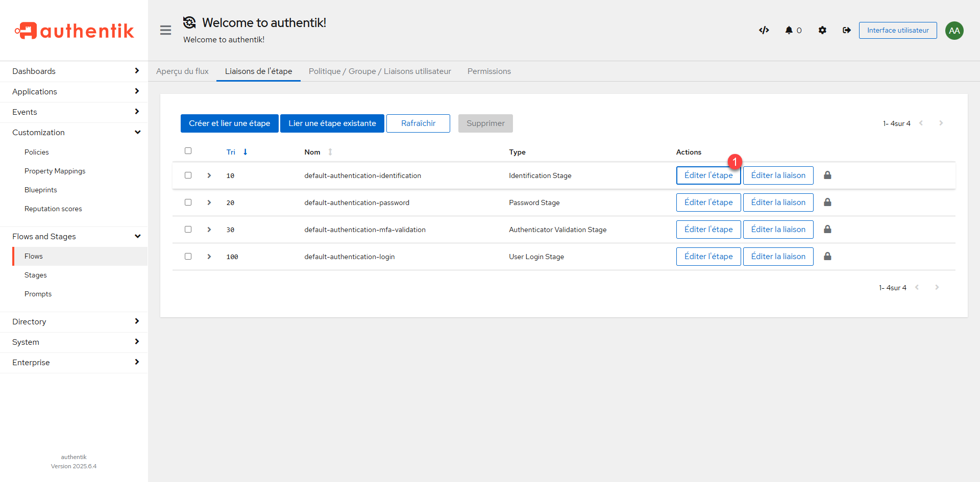Expand the default-authentication-identification row details
This screenshot has height=482, width=980.
(x=209, y=175)
